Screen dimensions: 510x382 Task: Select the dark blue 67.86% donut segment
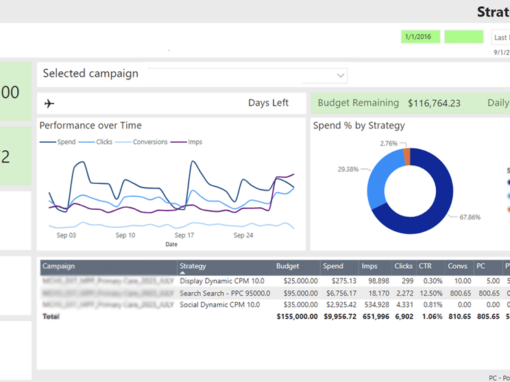click(x=433, y=213)
